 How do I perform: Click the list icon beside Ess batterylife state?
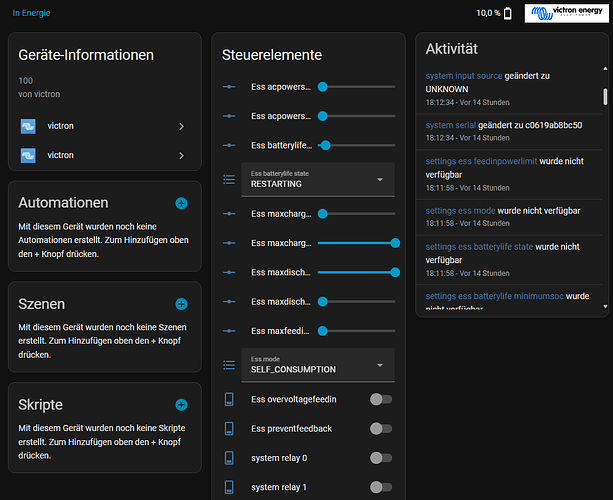tap(229, 180)
